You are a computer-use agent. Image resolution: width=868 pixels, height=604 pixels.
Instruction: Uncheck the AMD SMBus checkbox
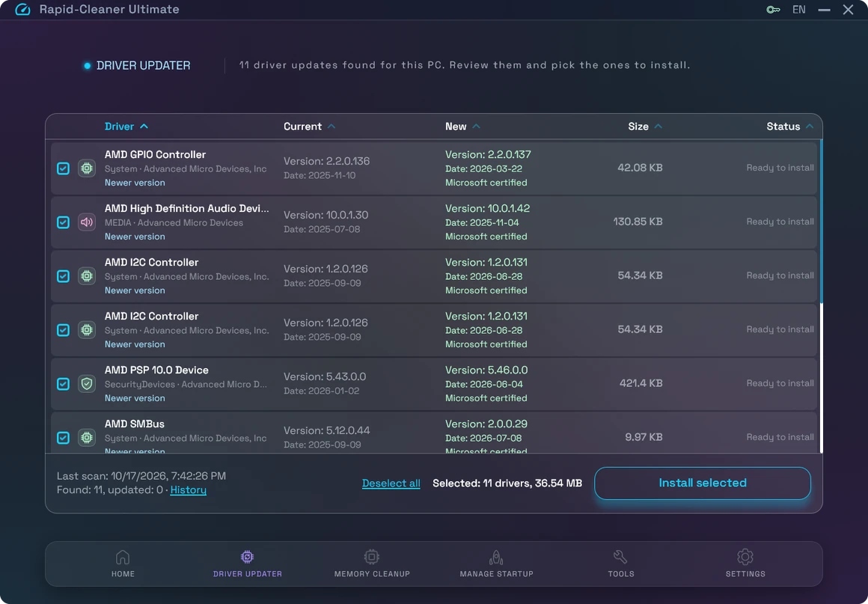click(63, 437)
